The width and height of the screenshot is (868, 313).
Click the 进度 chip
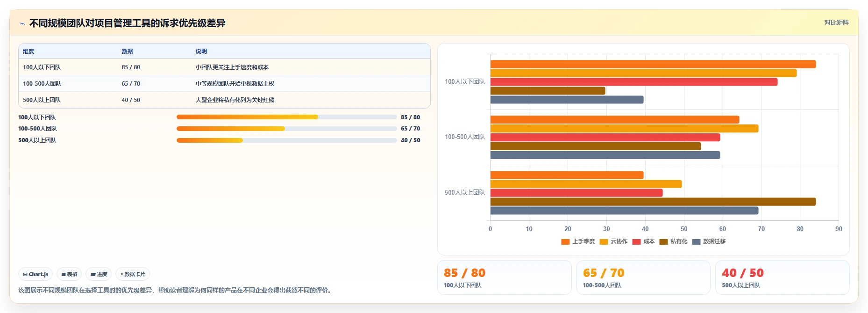(x=99, y=274)
